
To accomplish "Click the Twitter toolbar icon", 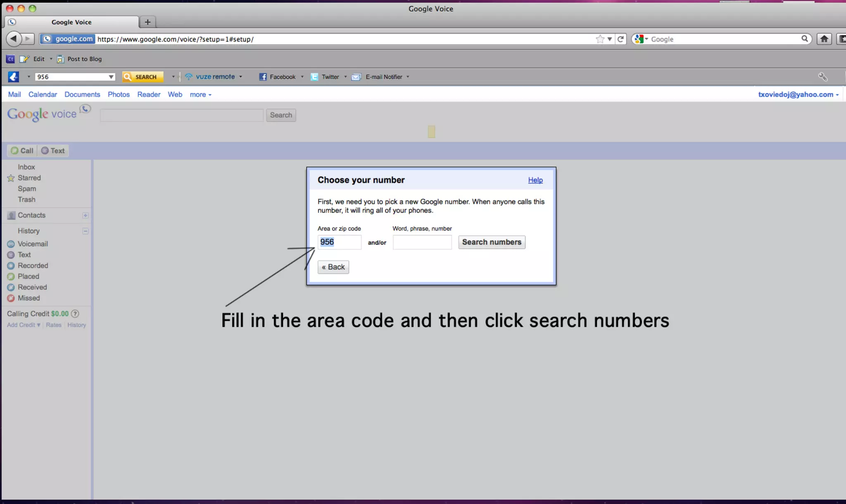I will point(314,77).
